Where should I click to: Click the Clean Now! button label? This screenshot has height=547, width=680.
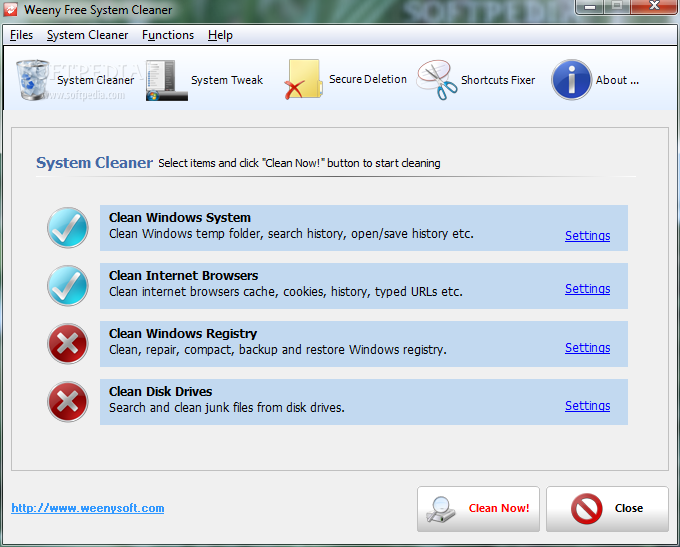pos(499,508)
